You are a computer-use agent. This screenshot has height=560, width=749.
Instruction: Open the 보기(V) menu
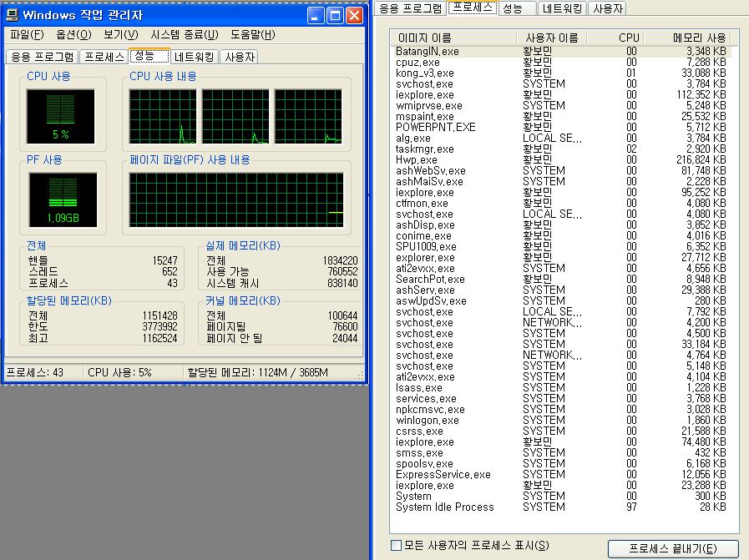(x=120, y=34)
